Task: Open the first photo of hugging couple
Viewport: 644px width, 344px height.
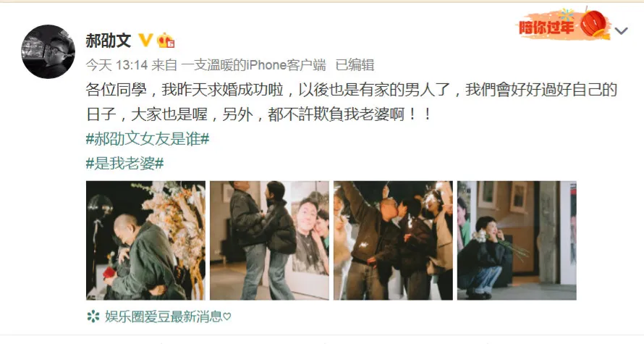Action: pyautogui.click(x=145, y=240)
